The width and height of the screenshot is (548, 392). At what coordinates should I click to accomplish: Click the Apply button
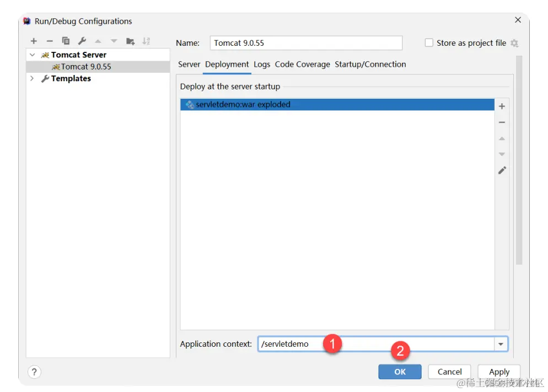tap(499, 372)
